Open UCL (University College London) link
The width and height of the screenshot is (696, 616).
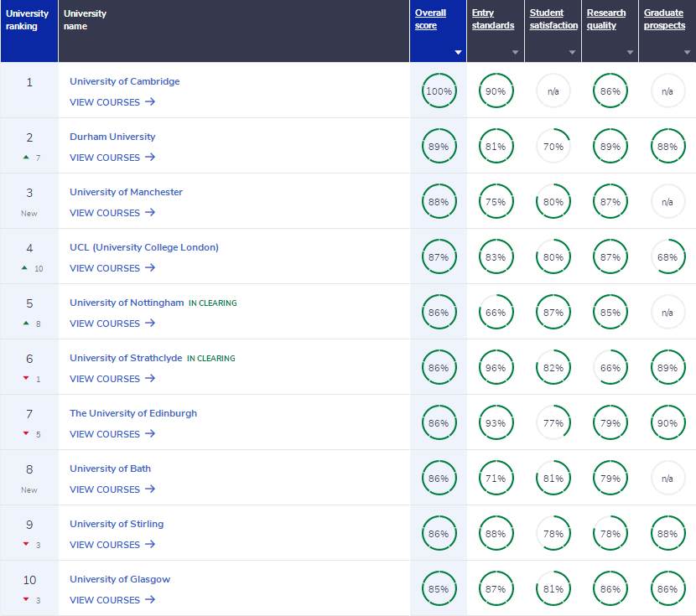click(144, 247)
